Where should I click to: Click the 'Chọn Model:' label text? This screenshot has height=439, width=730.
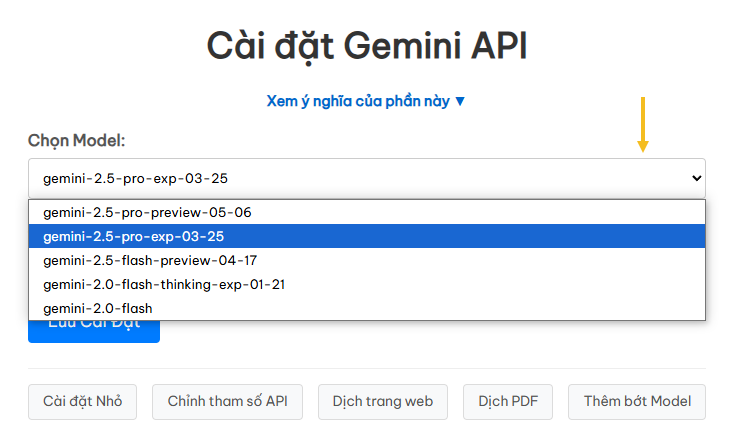coord(76,141)
